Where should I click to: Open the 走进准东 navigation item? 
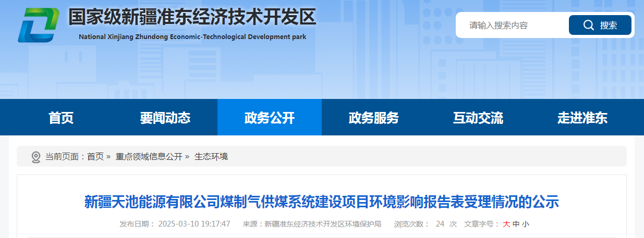[x=582, y=118]
